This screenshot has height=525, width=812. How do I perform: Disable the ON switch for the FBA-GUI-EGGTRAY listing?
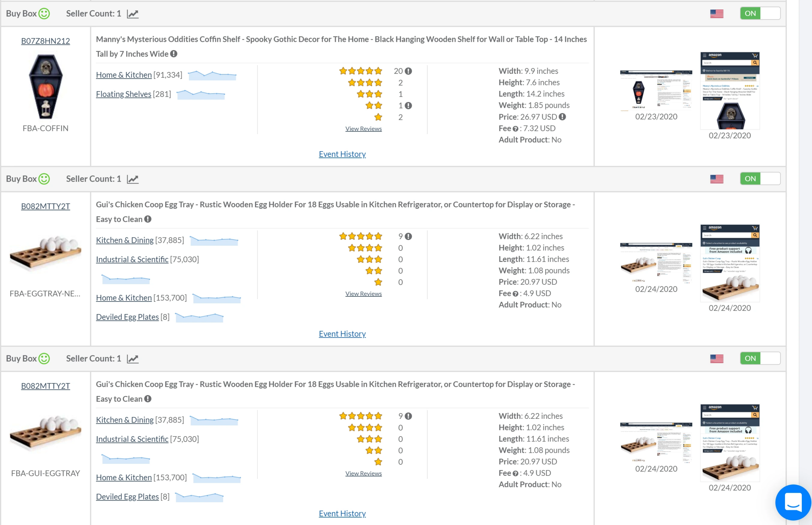click(760, 358)
